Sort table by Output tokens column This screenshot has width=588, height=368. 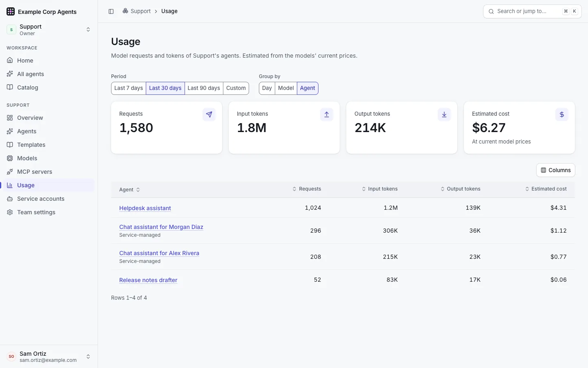pos(461,189)
